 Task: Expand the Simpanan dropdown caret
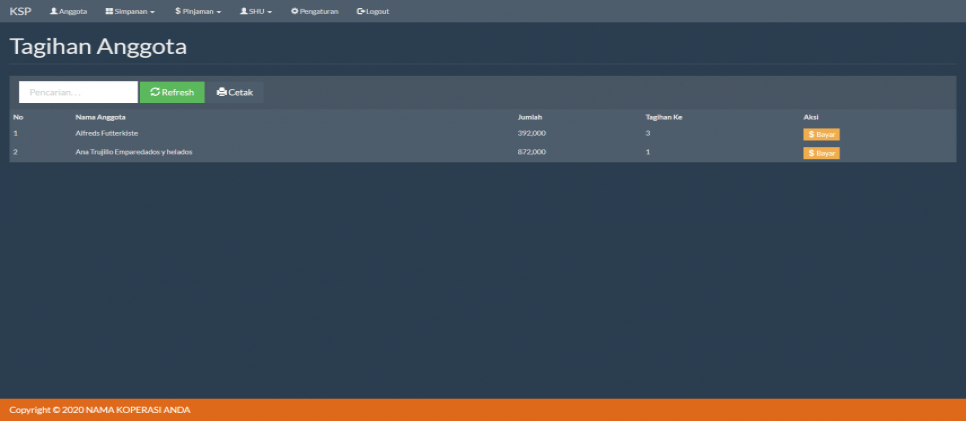point(152,12)
